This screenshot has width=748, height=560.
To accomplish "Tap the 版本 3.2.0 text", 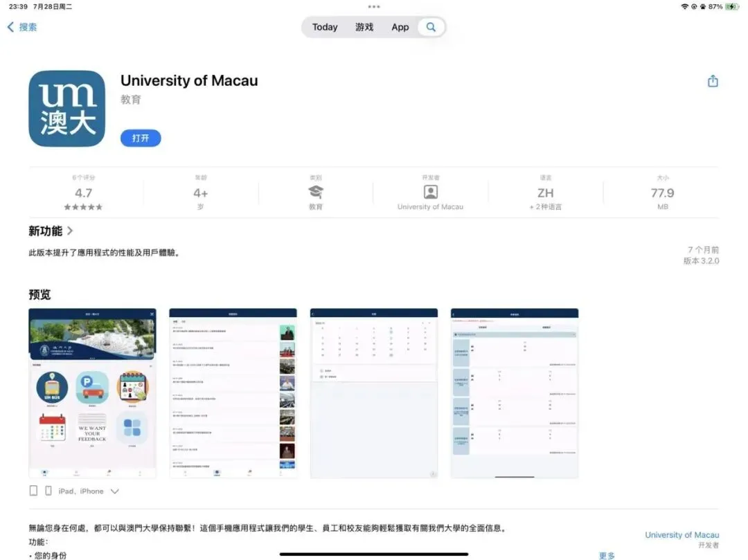I will [701, 261].
